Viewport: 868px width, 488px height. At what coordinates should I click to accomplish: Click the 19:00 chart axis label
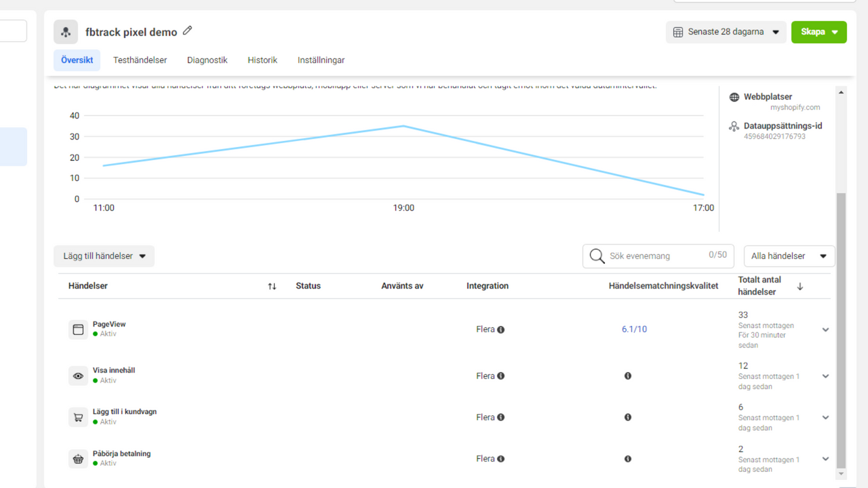click(403, 208)
